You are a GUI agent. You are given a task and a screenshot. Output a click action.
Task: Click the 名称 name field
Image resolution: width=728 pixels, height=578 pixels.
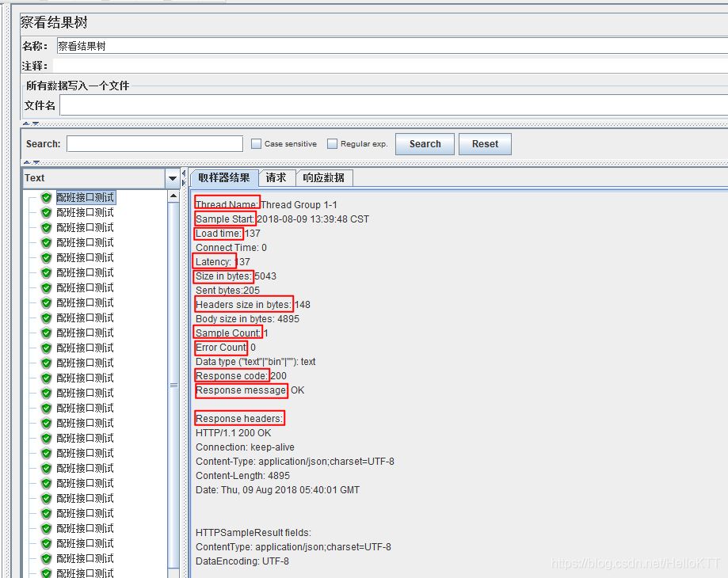(392, 46)
